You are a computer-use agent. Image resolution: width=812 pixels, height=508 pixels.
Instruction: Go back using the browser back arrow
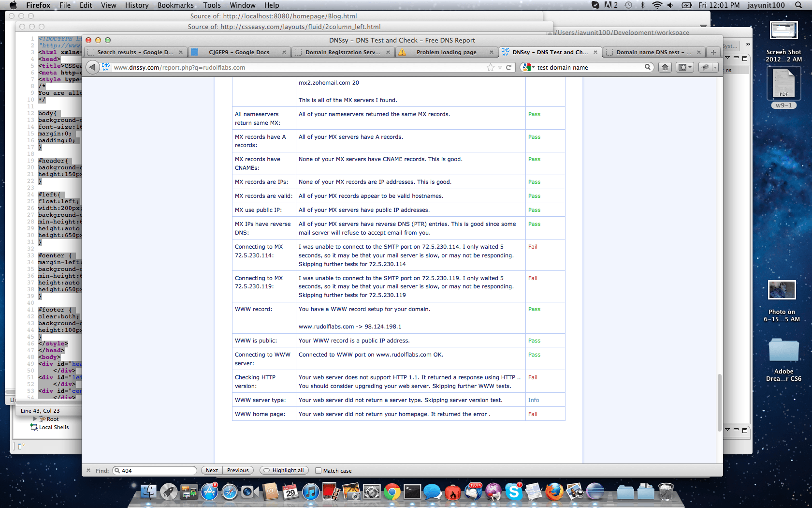[x=92, y=67]
